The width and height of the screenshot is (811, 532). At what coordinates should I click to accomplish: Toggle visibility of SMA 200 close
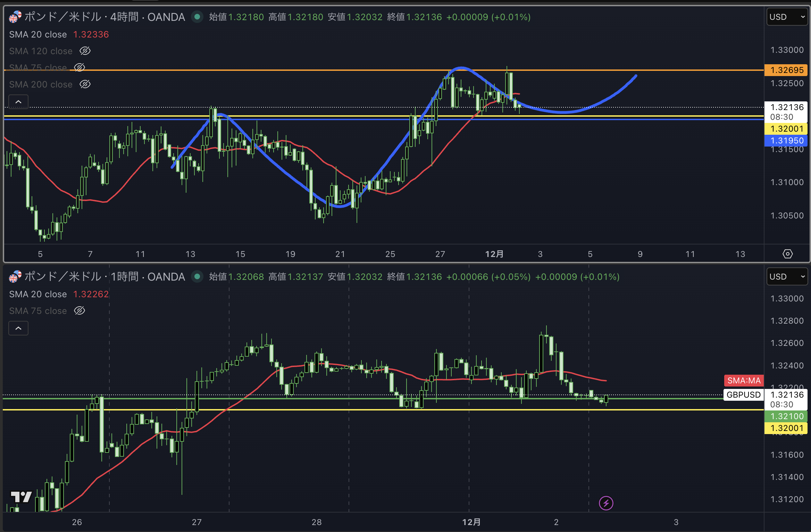click(x=85, y=84)
